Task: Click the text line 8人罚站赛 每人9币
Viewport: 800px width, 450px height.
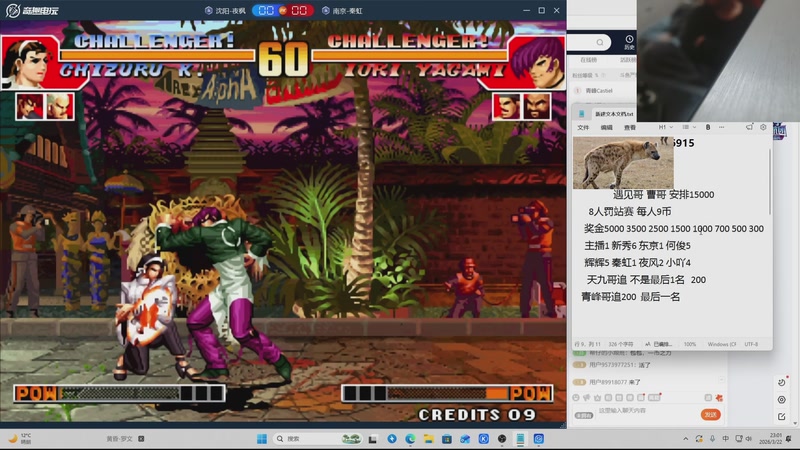Action: click(630, 211)
